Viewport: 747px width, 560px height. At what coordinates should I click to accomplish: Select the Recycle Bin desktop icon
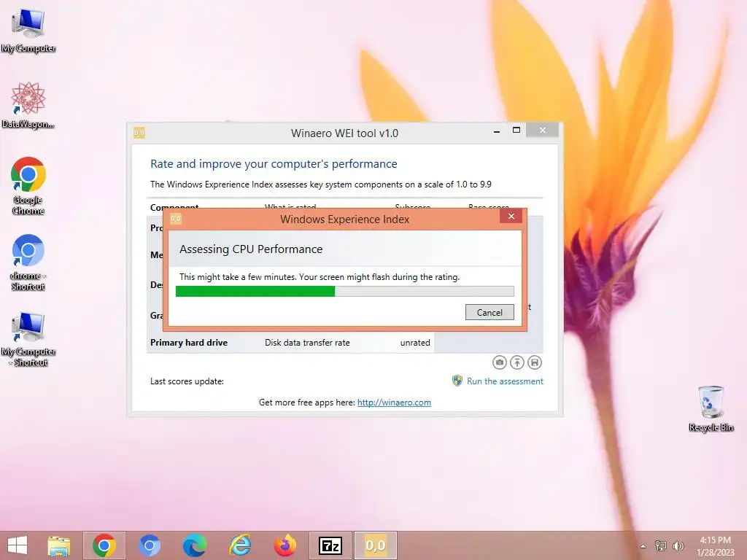[x=711, y=408]
